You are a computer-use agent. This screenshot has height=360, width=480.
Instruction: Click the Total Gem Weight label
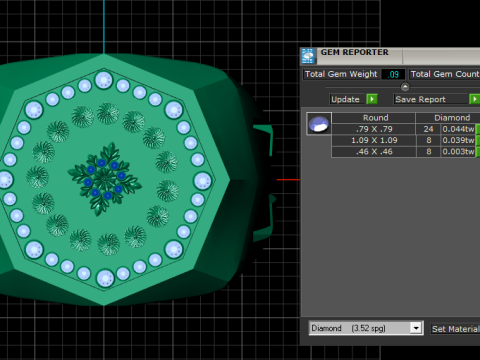point(341,74)
